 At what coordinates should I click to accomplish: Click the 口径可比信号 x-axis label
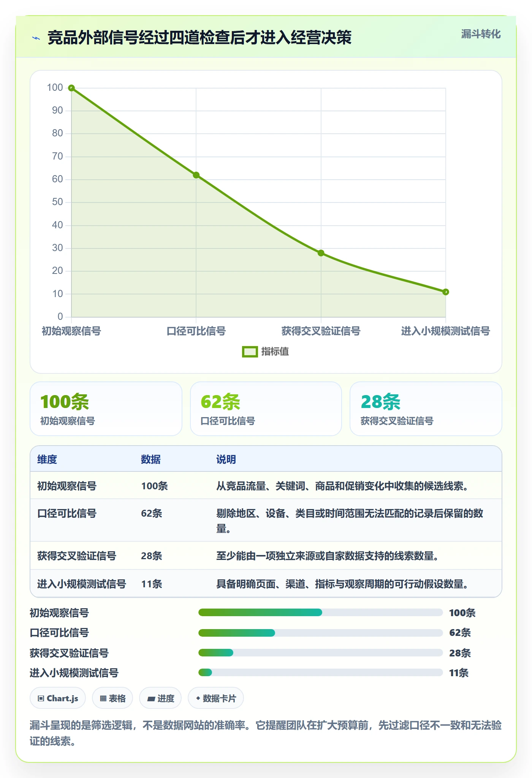click(196, 331)
